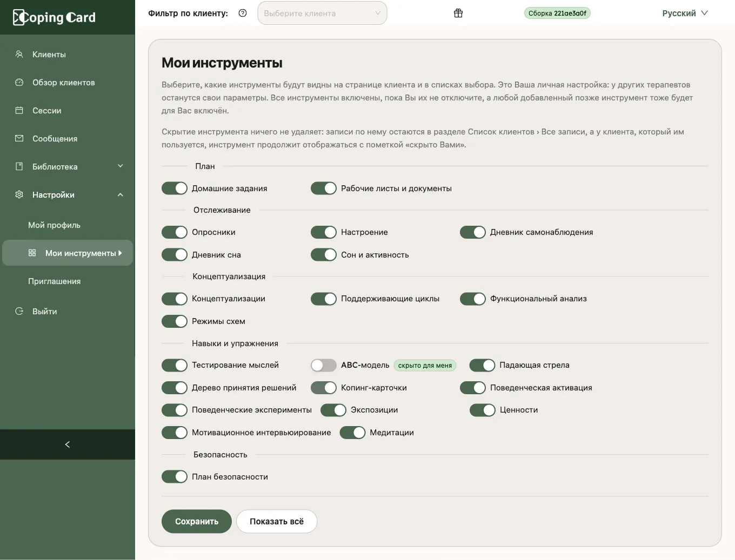The height and width of the screenshot is (560, 735).
Task: Click the Обзор клиентов dashboard icon
Action: tap(19, 82)
